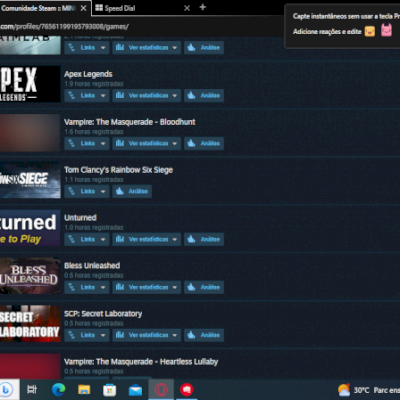Click the Rainbow Six Siege thumbnail
This screenshot has width=400, height=400.
point(30,180)
